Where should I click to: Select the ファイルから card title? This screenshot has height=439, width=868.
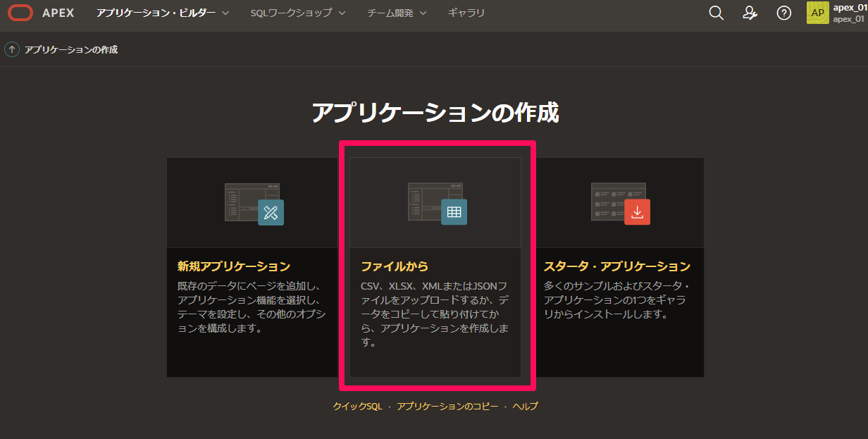[395, 266]
